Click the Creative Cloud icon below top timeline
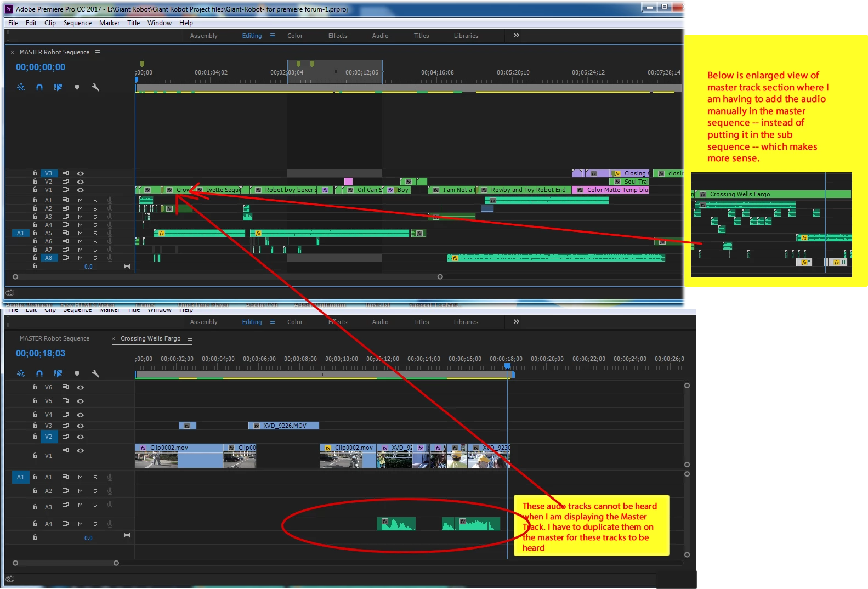The height and width of the screenshot is (589, 868). (x=10, y=292)
